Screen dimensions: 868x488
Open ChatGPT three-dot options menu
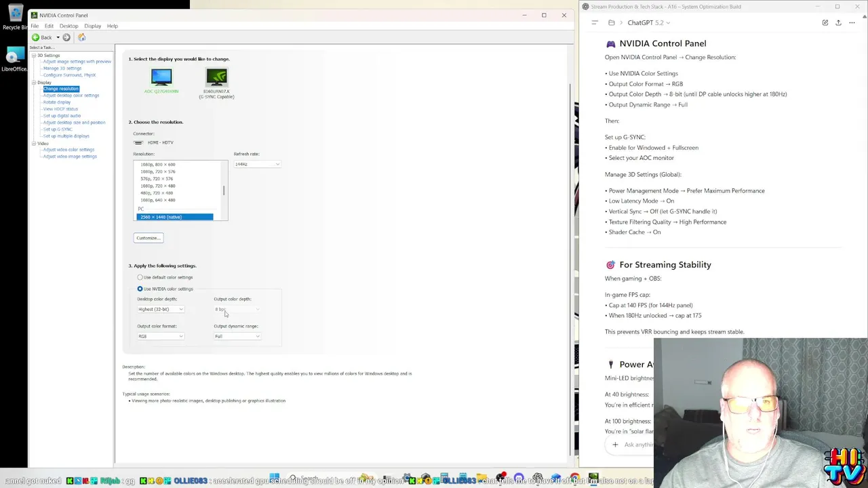click(x=852, y=22)
